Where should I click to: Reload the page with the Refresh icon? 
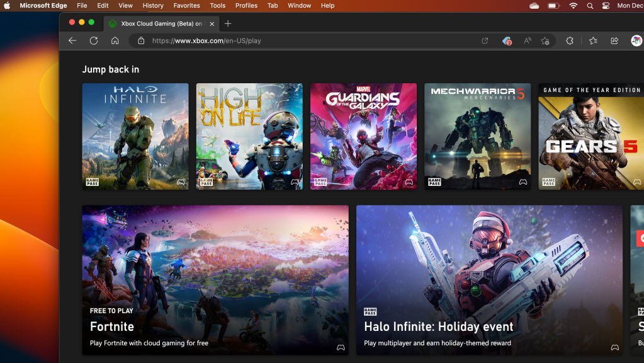[94, 40]
